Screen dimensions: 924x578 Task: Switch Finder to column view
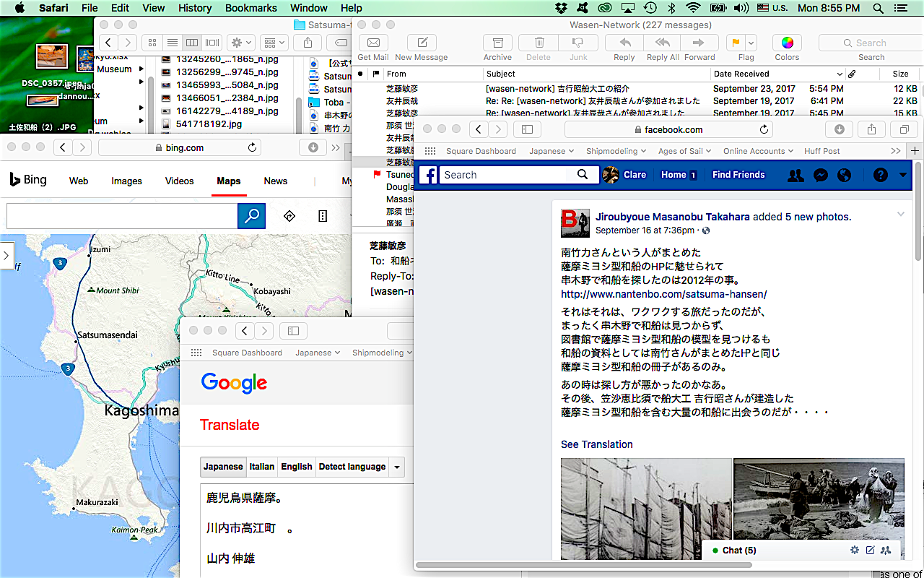coord(192,43)
